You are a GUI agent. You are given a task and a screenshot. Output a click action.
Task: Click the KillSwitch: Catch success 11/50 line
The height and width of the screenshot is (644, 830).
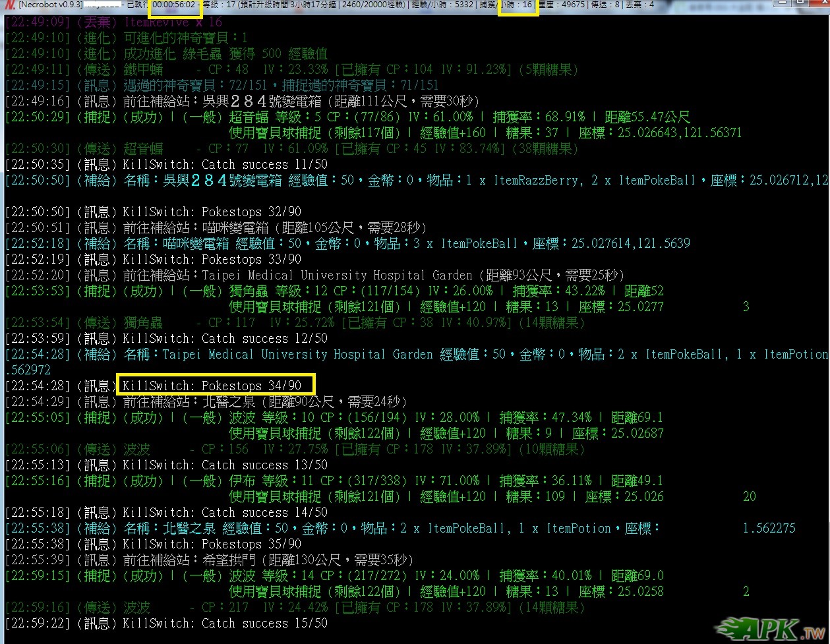point(166,165)
